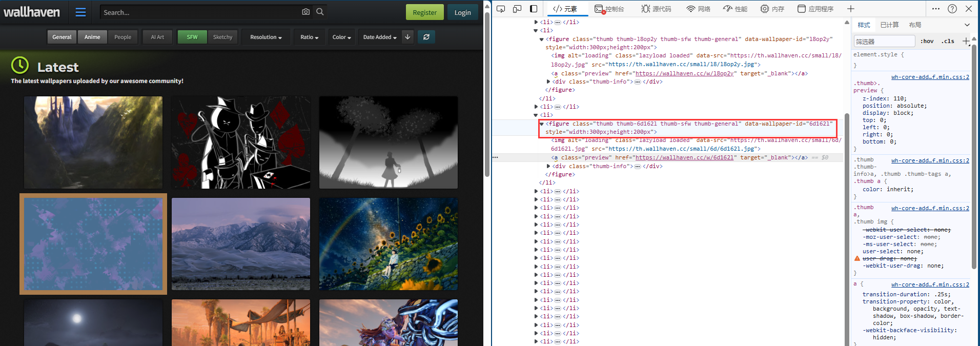Switch to the 应用程序 tab
The width and height of the screenshot is (980, 346).
pyautogui.click(x=815, y=9)
